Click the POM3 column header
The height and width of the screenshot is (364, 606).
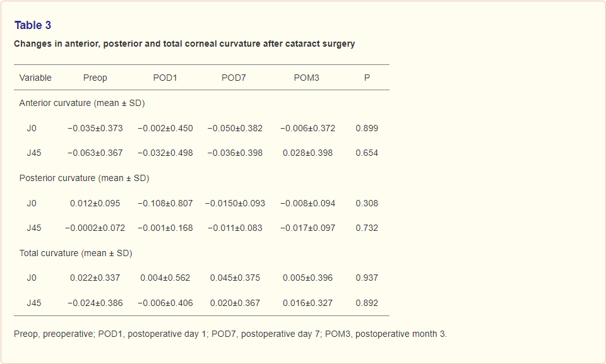(307, 78)
